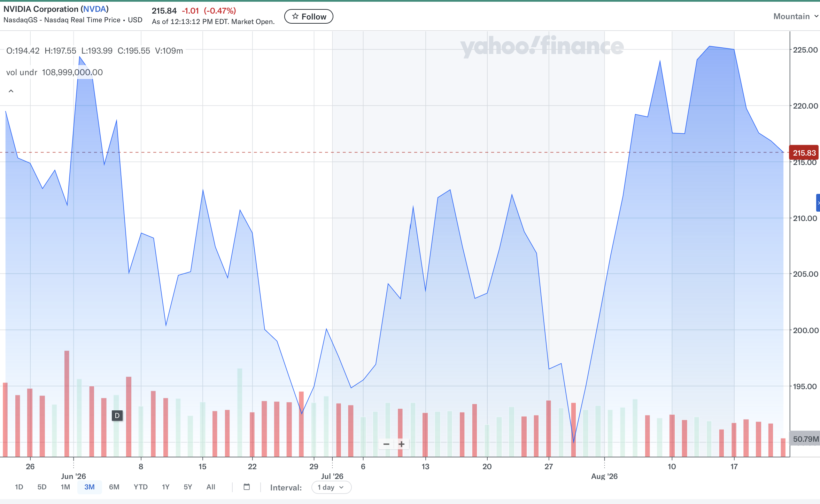Click the Jun '26 month label
The height and width of the screenshot is (504, 820).
pos(74,476)
